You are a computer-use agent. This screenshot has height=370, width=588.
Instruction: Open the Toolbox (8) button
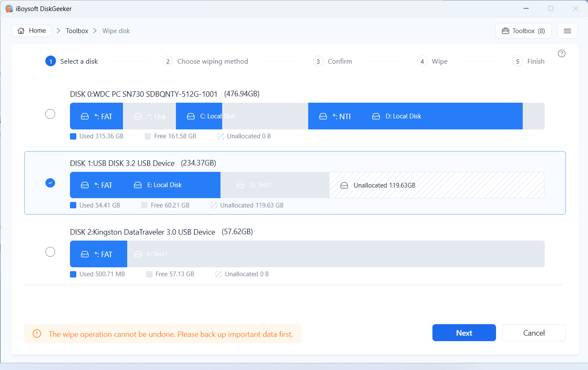pyautogui.click(x=524, y=31)
